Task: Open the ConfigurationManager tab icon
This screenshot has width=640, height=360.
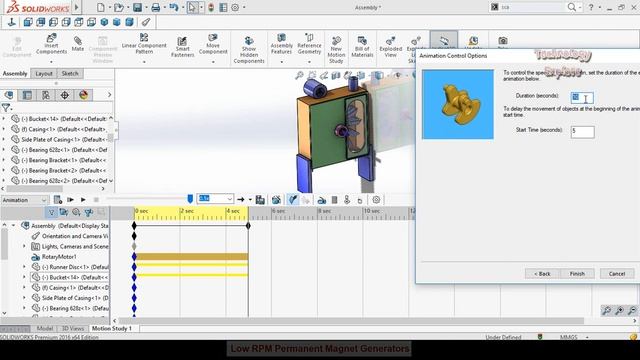Action: coord(46,95)
